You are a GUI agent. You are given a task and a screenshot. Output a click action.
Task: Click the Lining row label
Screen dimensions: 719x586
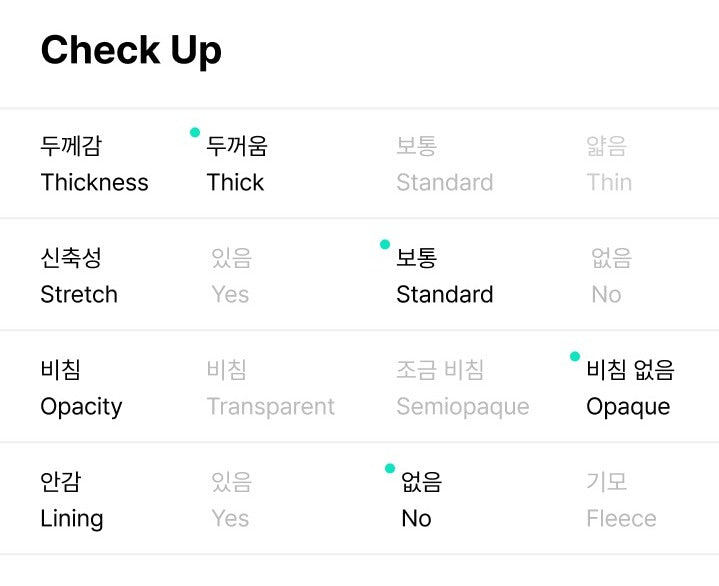pos(72,501)
